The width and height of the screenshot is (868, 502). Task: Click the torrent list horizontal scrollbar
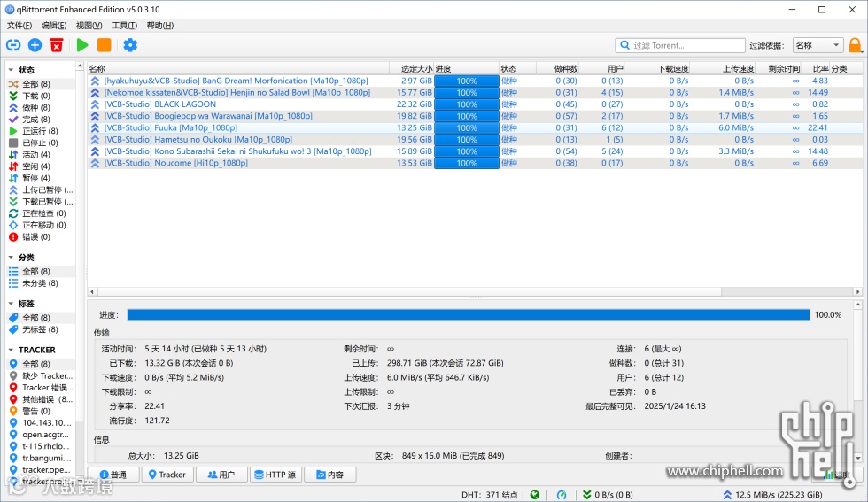409,291
